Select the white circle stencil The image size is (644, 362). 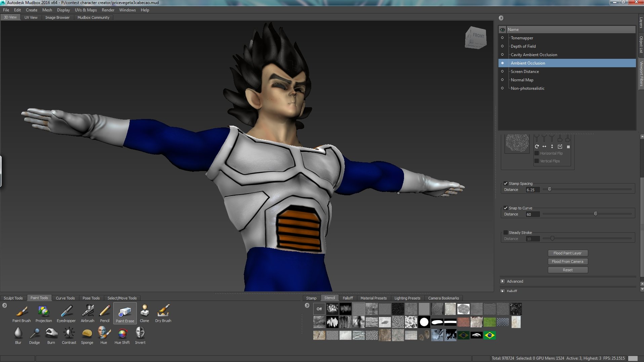424,322
